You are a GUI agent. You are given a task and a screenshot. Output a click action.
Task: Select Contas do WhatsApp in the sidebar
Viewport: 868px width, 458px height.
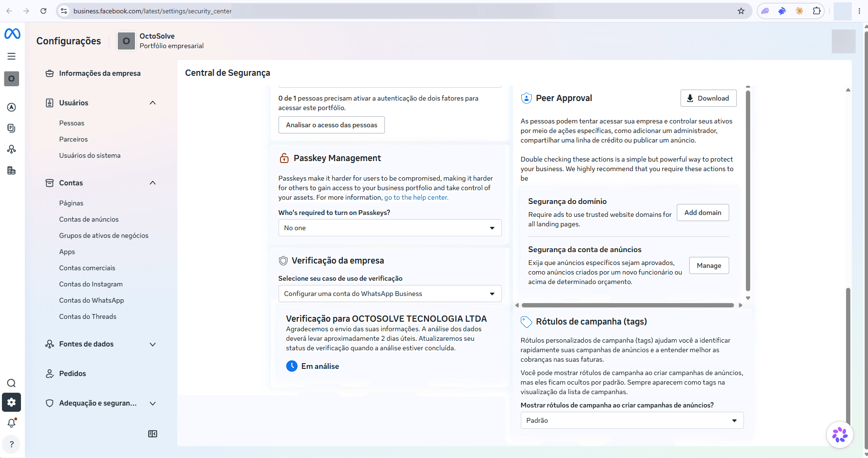click(x=92, y=300)
